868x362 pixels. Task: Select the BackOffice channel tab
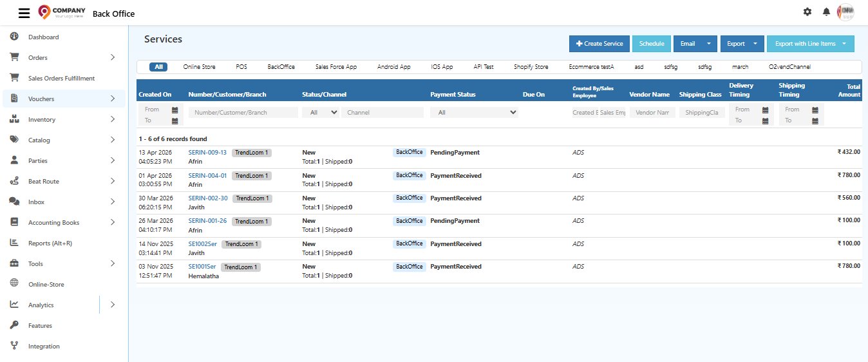pos(281,67)
